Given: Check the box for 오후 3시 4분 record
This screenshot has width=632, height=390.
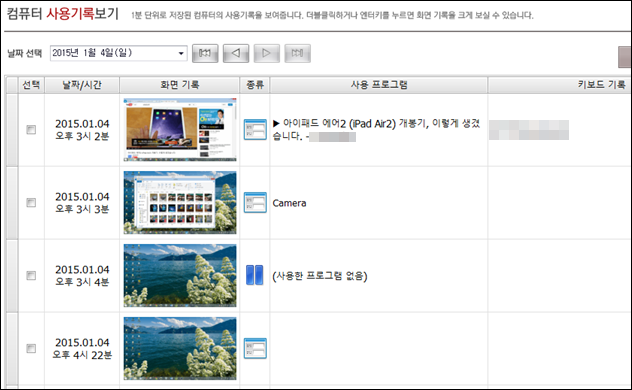Looking at the screenshot, I should pyautogui.click(x=31, y=276).
